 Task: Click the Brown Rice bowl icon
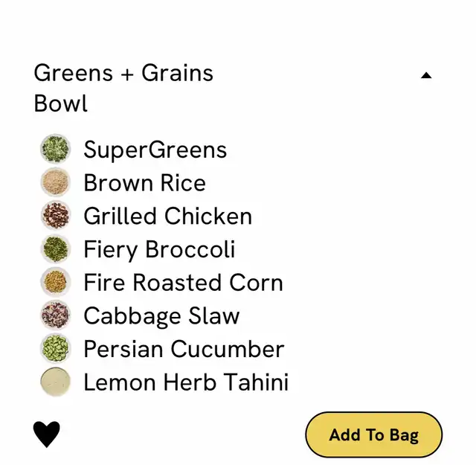pos(56,182)
